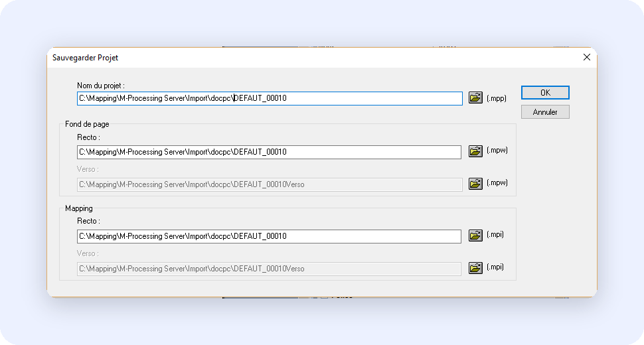The width and height of the screenshot is (644, 345).
Task: Open folder browser for project name (.mpp)
Action: pos(475,98)
